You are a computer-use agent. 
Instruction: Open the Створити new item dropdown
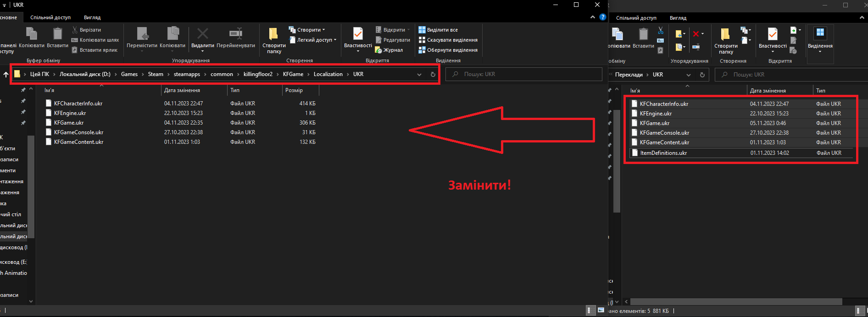[306, 30]
